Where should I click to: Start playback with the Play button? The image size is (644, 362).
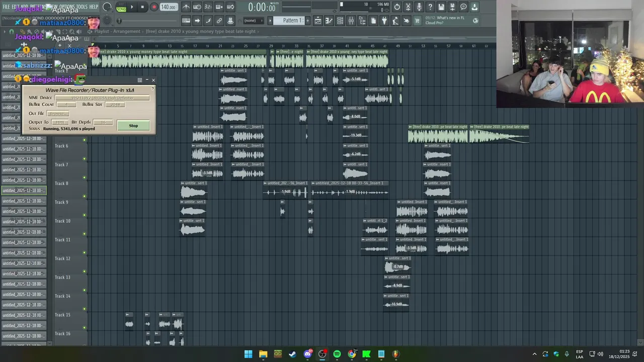click(x=132, y=7)
